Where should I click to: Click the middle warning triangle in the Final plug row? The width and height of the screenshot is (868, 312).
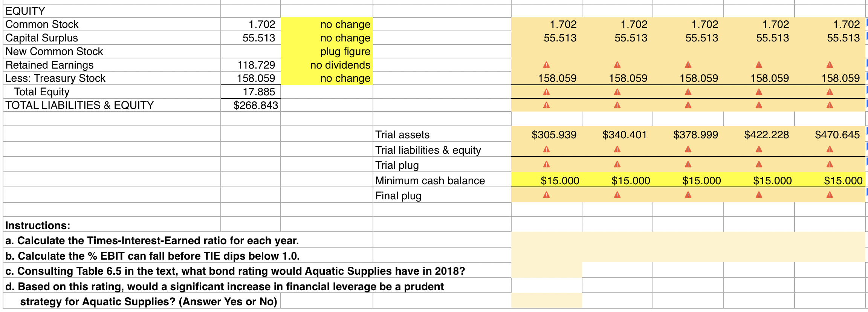point(688,195)
